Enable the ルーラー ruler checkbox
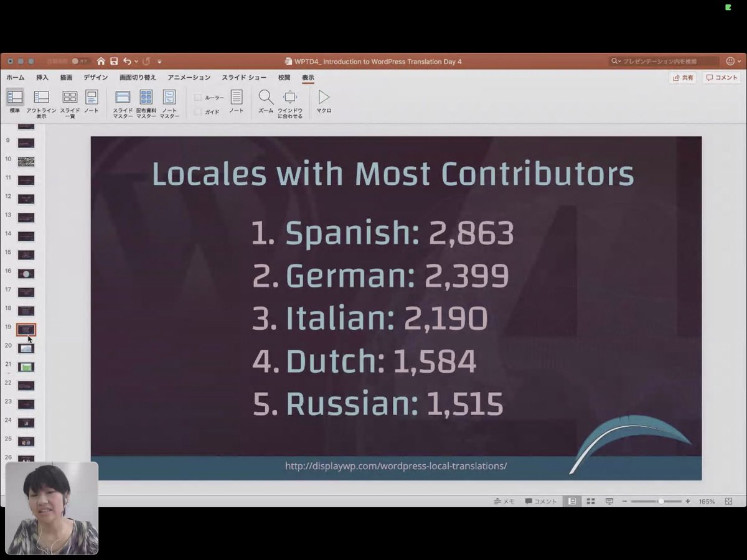 pos(198,98)
